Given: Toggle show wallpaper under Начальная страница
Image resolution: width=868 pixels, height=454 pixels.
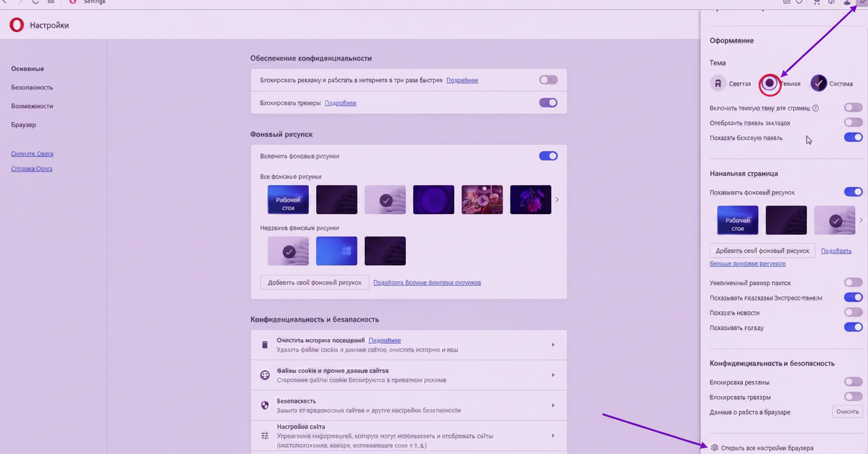Looking at the screenshot, I should click(x=853, y=192).
